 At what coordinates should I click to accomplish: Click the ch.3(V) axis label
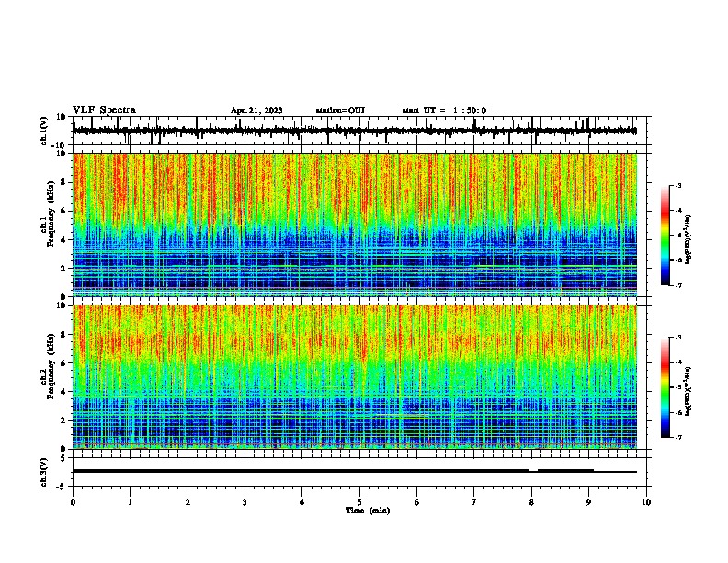pos(44,472)
